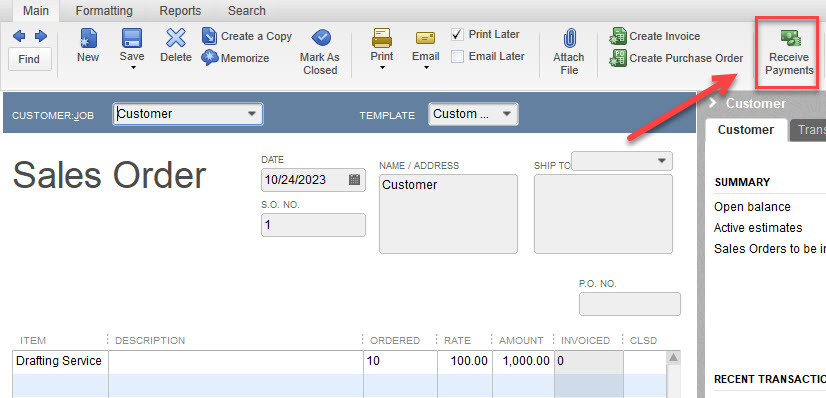Switch to the Search tab
This screenshot has height=398, width=826.
(247, 11)
